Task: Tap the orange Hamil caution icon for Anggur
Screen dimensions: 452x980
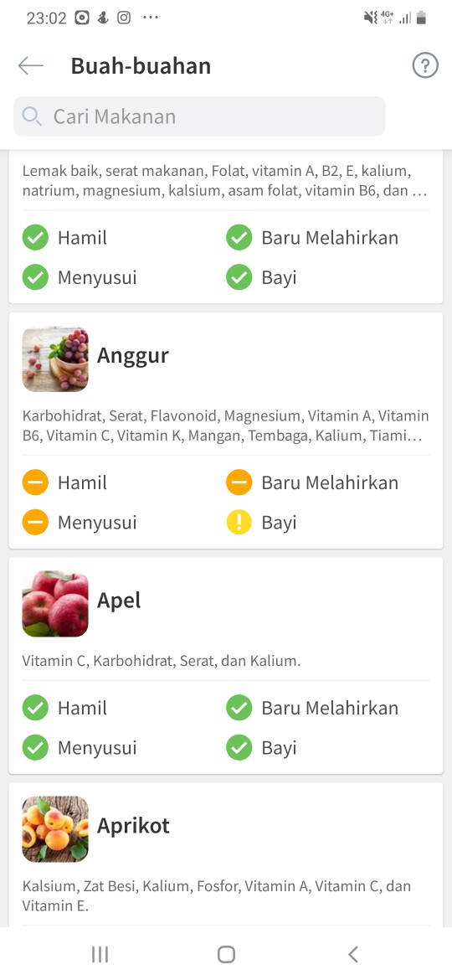Action: click(x=36, y=482)
